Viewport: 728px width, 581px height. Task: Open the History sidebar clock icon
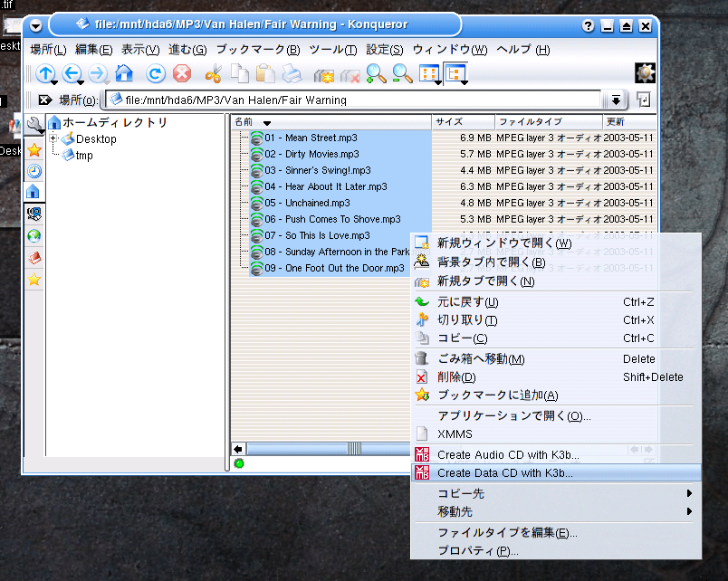pyautogui.click(x=34, y=171)
